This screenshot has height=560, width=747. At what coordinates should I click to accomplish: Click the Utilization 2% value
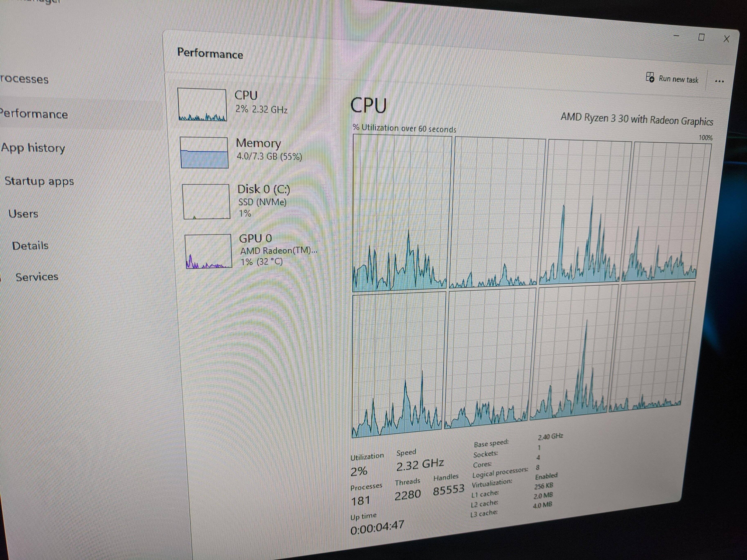[x=359, y=471]
